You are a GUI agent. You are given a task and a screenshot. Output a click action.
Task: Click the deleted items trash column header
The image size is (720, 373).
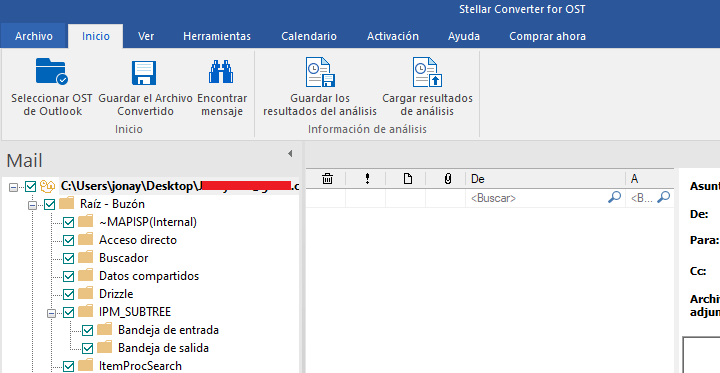(327, 179)
